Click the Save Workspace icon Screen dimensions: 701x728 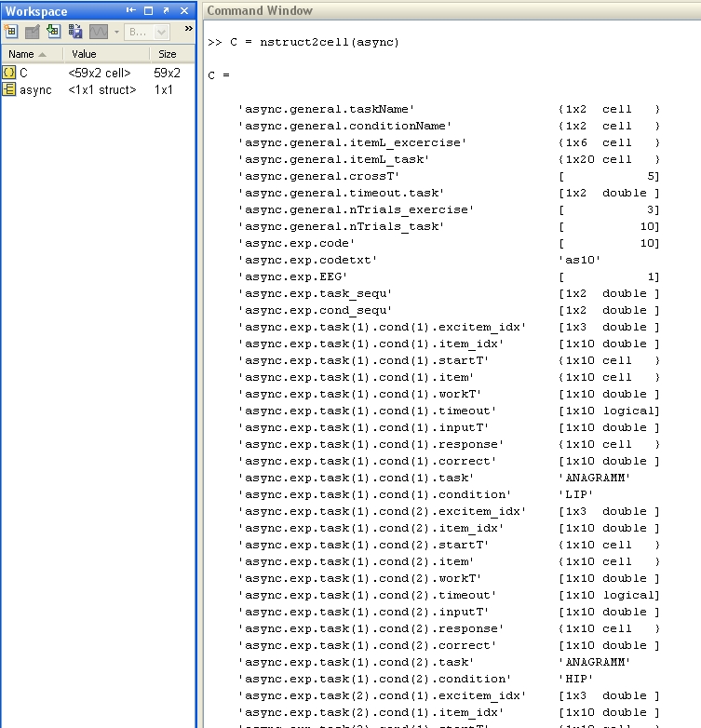click(x=74, y=31)
